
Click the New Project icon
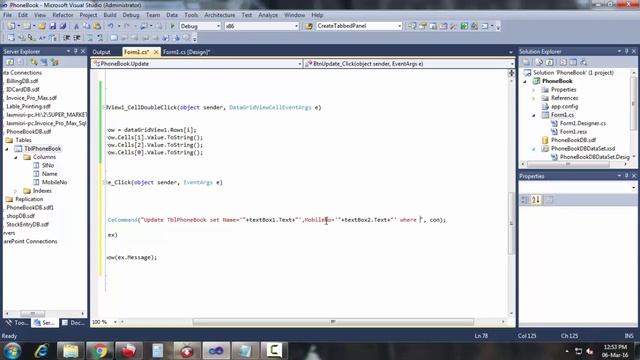(11, 26)
